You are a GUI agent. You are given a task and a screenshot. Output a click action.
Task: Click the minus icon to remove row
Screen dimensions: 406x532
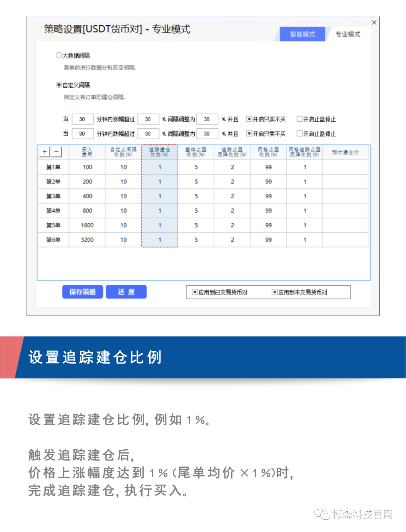tap(56, 152)
